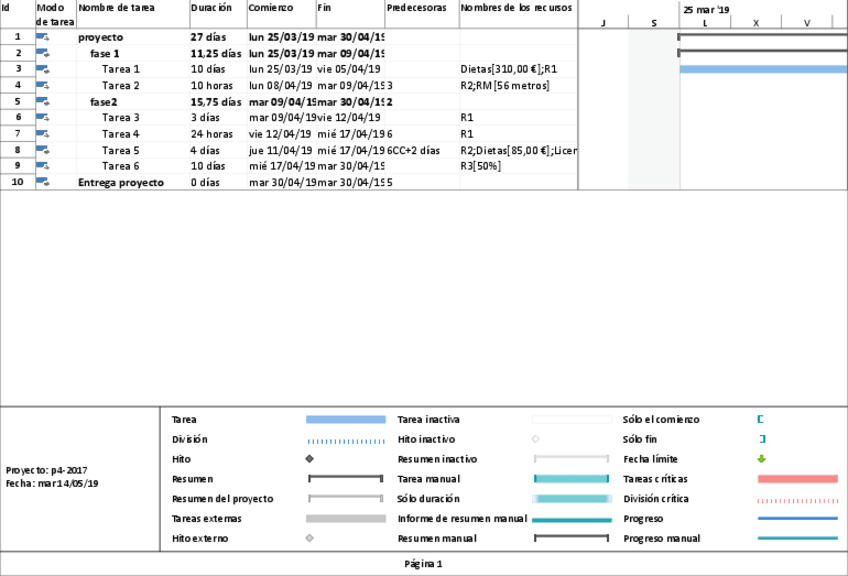Viewport: 848px width, 576px height.
Task: Click the '11,25 días' duration cell
Action: tap(216, 54)
